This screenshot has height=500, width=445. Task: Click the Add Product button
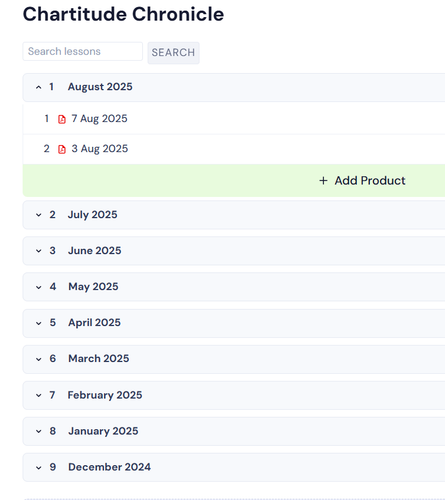[x=362, y=181]
